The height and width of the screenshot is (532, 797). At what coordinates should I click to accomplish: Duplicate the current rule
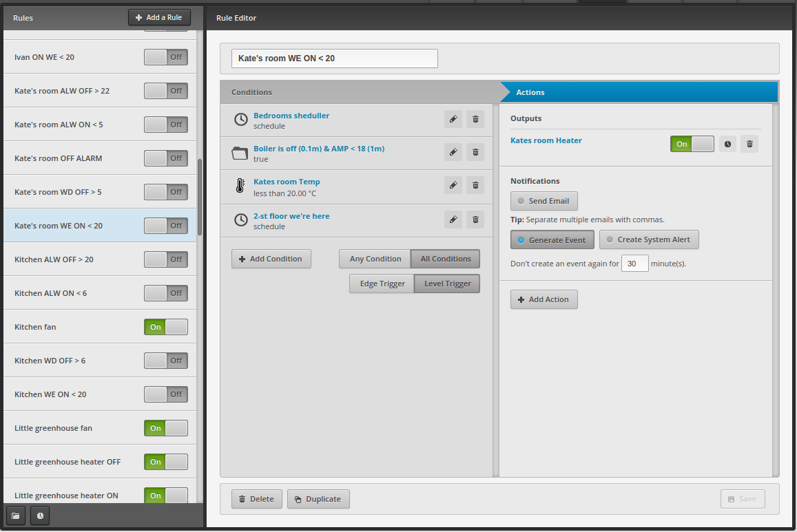tap(318, 499)
